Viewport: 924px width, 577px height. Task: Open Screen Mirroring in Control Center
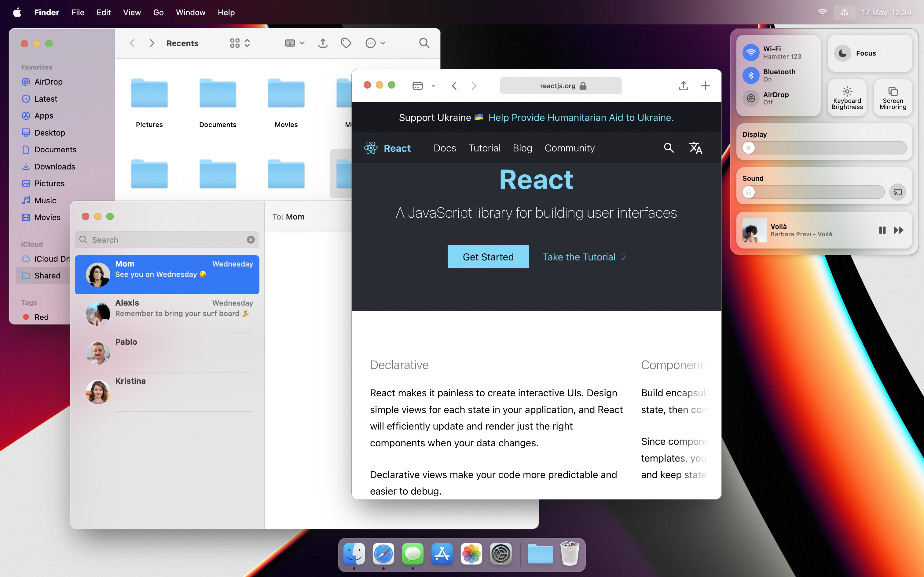click(892, 98)
